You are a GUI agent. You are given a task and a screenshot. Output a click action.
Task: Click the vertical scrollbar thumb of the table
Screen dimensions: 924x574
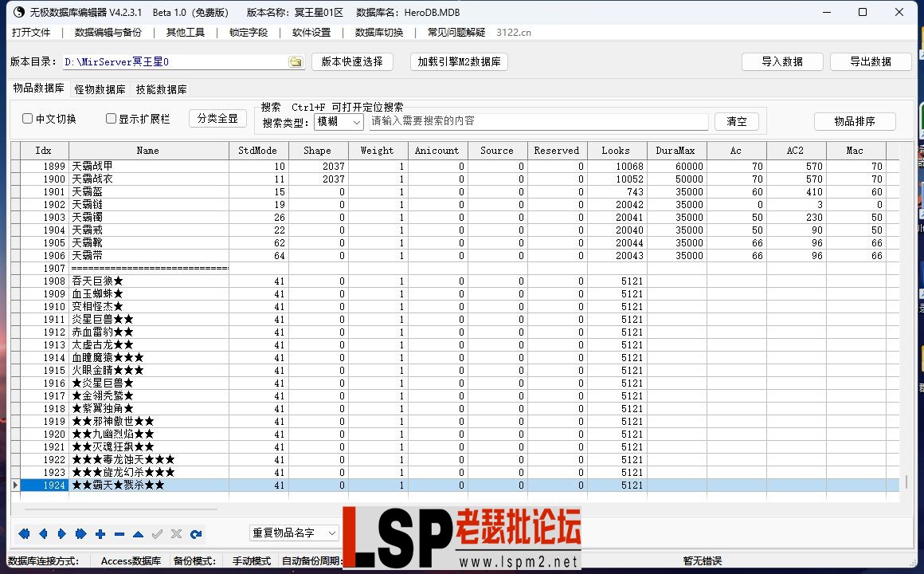(906, 482)
